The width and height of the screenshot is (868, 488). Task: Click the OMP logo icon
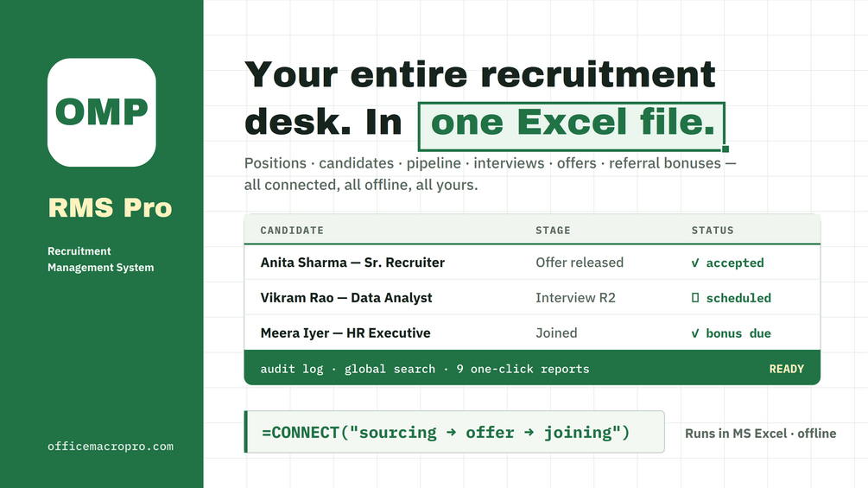tap(102, 112)
